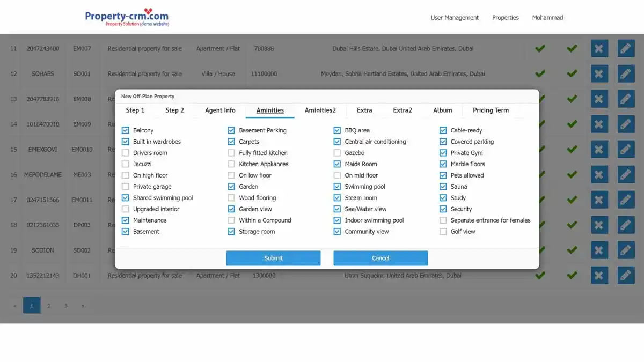Click second green checkmark in SOHAES row
This screenshot has width=644, height=362.
tap(572, 73)
